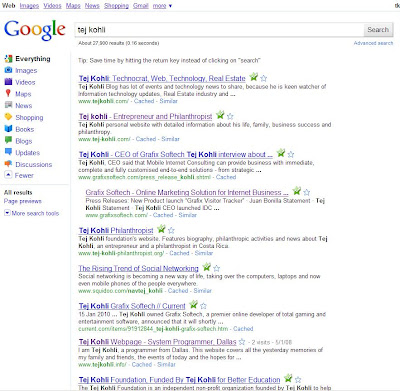Expand More search tools

32,213
